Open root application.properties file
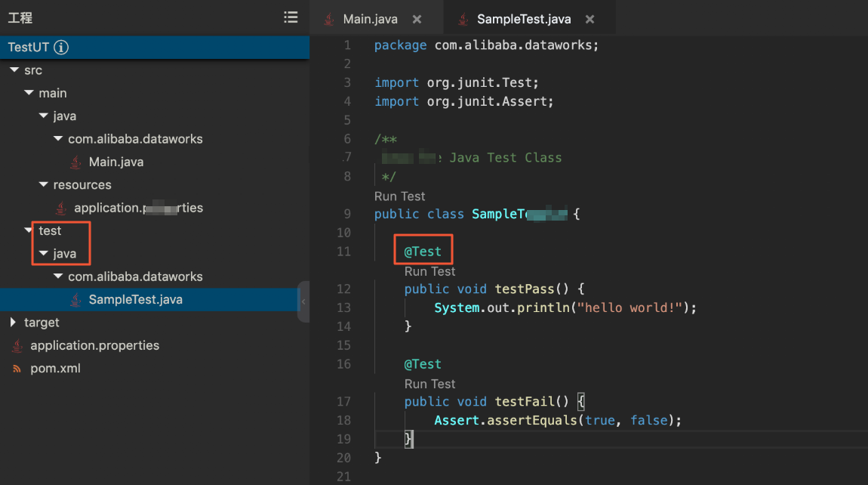The width and height of the screenshot is (868, 485). pyautogui.click(x=94, y=345)
